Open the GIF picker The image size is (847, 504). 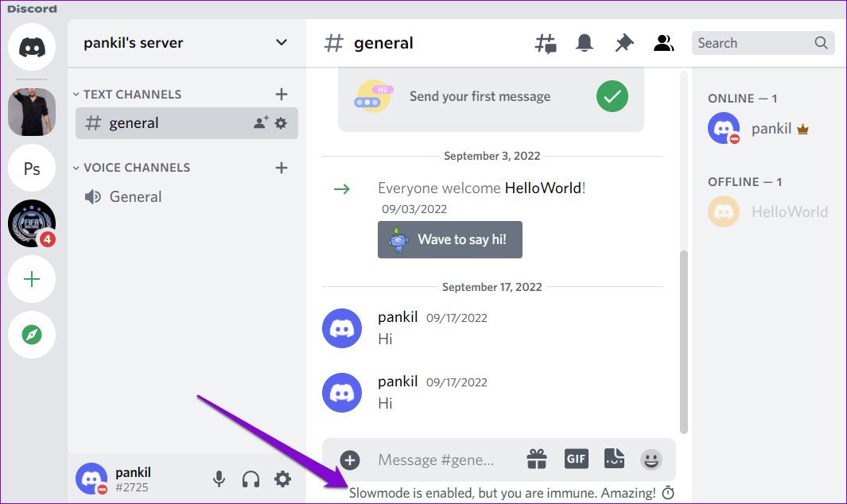tap(577, 459)
